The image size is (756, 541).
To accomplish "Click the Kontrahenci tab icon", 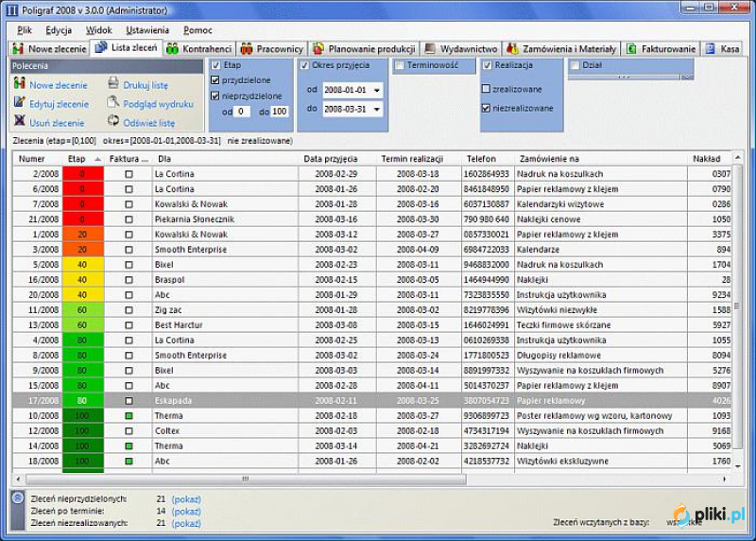I will tap(172, 48).
